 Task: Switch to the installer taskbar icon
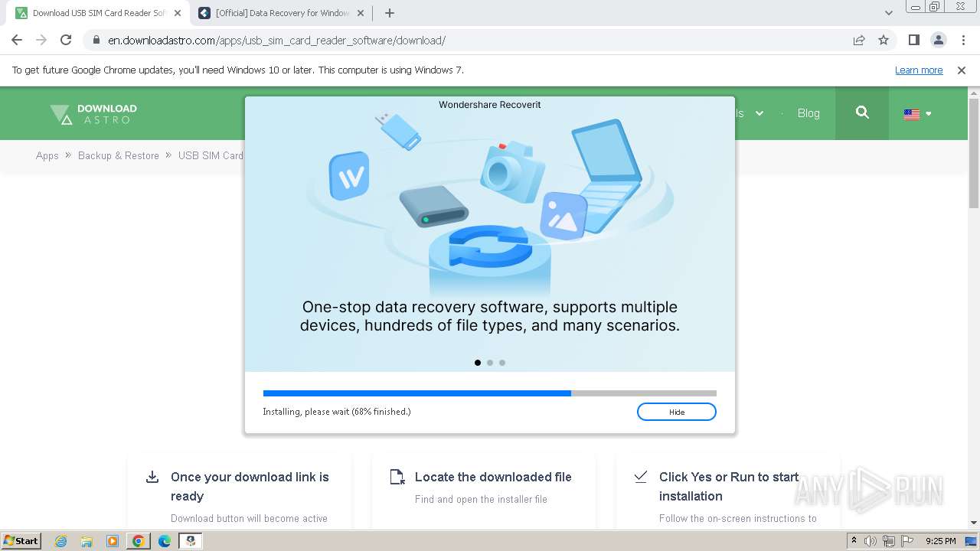191,541
